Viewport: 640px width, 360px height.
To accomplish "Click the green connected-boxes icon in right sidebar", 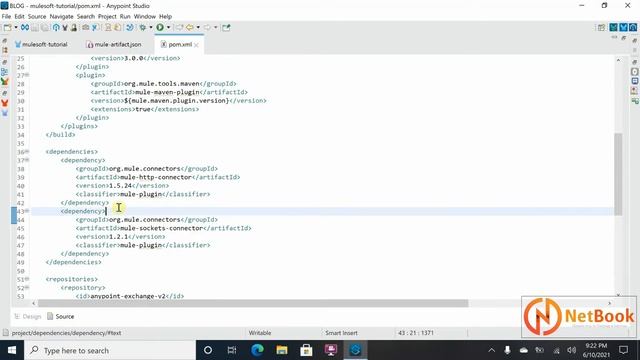I will click(635, 101).
